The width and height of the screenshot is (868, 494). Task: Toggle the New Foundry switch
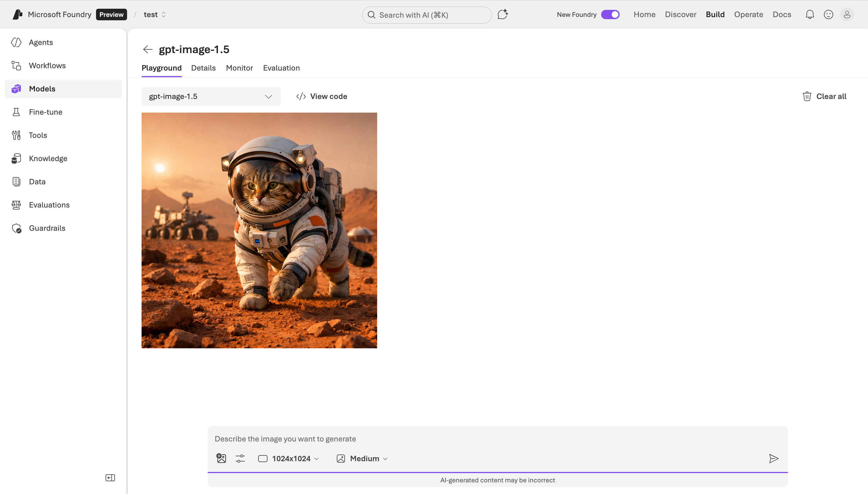point(610,15)
